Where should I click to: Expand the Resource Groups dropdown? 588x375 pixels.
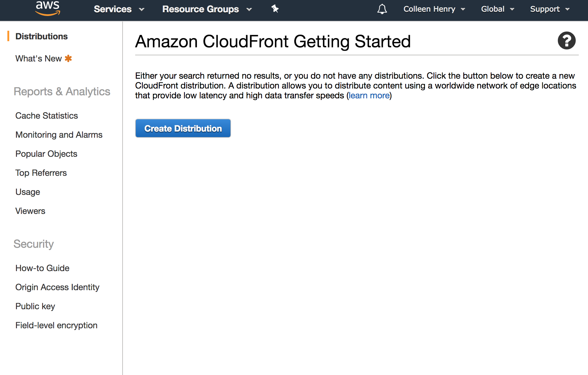(x=207, y=9)
